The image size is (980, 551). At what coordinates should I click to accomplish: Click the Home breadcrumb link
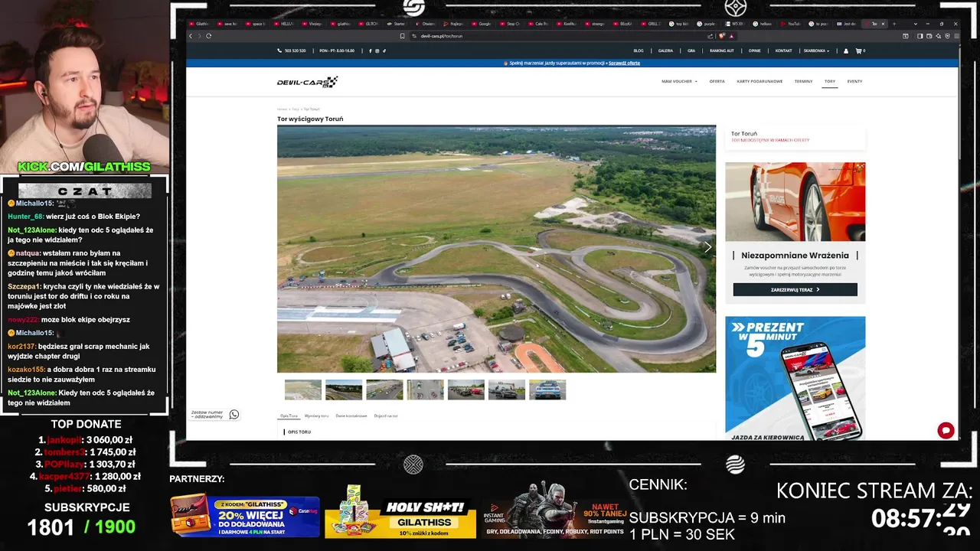pyautogui.click(x=282, y=109)
